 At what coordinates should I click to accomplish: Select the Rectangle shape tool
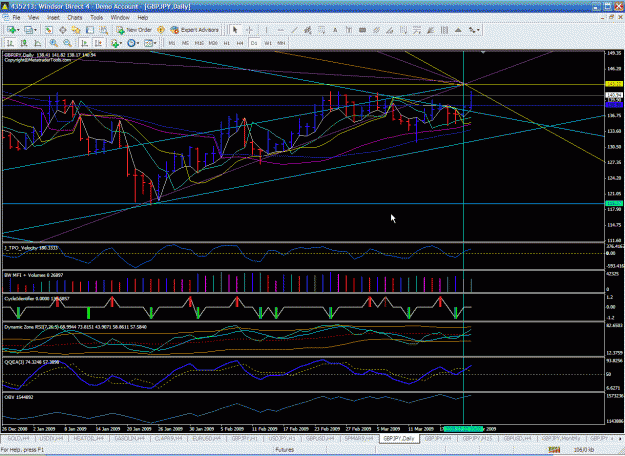click(x=362, y=30)
